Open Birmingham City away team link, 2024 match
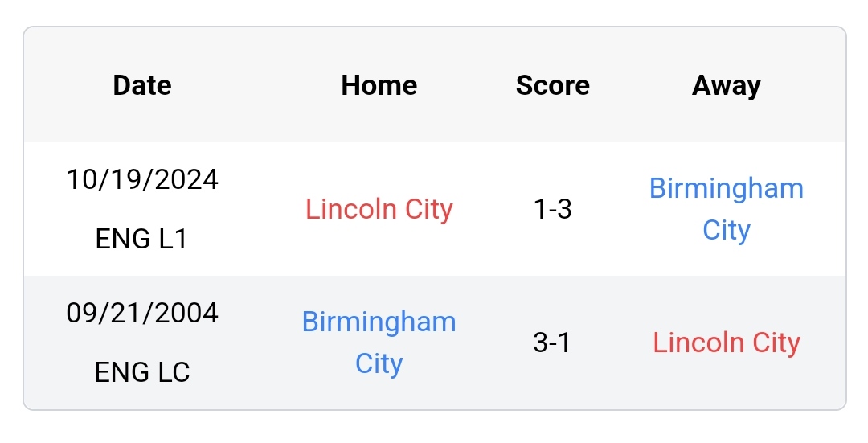The width and height of the screenshot is (868, 443). [x=726, y=209]
